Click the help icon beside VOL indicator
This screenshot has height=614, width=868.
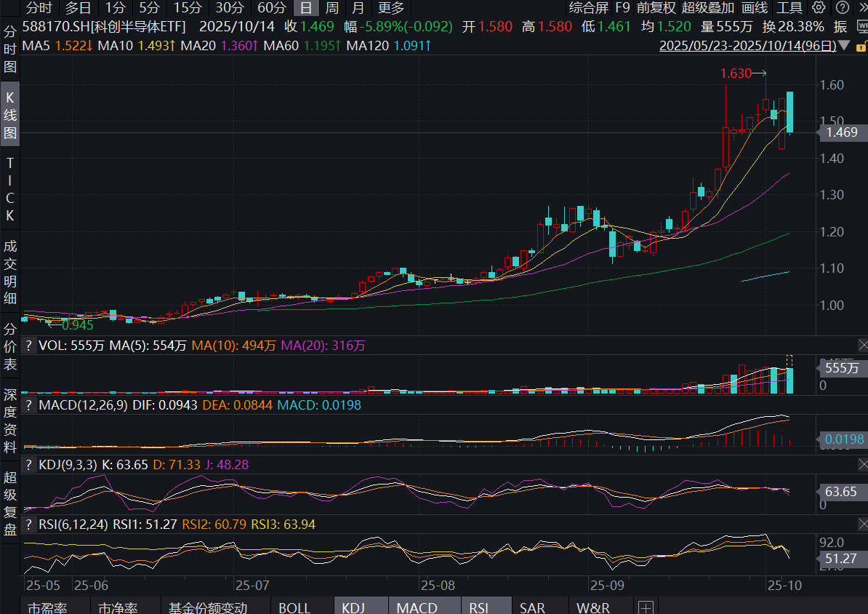click(29, 346)
